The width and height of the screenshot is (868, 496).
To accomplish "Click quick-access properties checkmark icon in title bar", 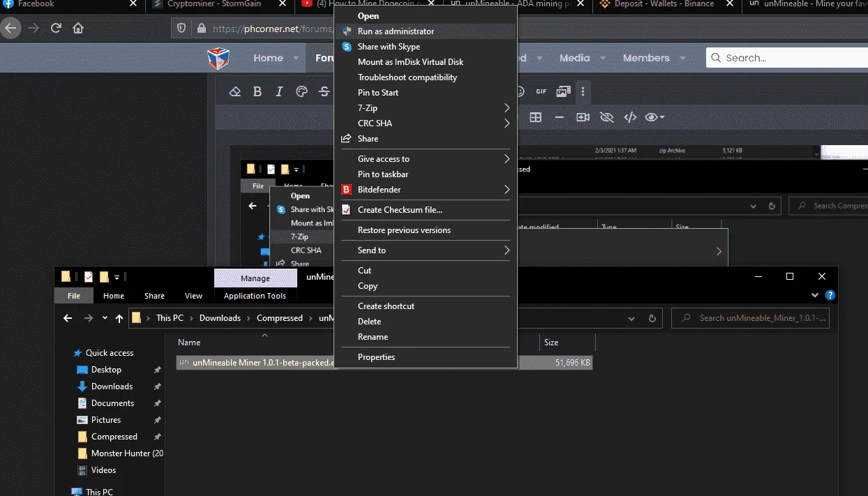I will [89, 277].
